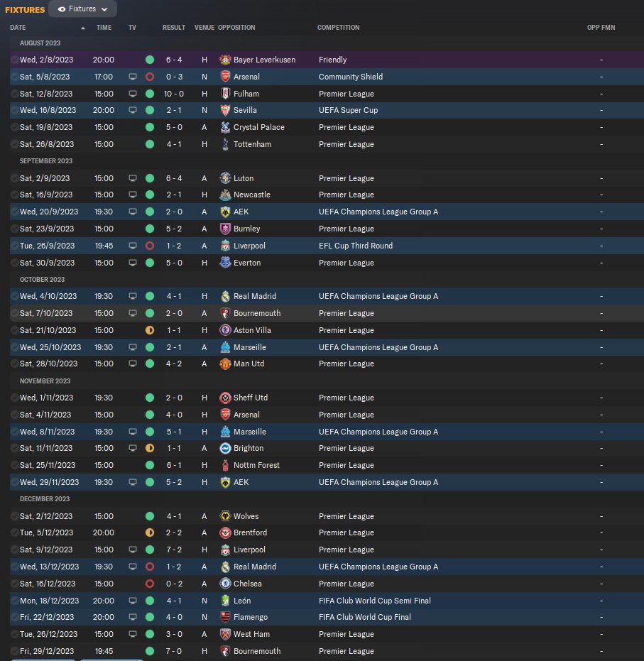Click the COMPETITION column header
Image resolution: width=644 pixels, height=661 pixels.
click(339, 28)
